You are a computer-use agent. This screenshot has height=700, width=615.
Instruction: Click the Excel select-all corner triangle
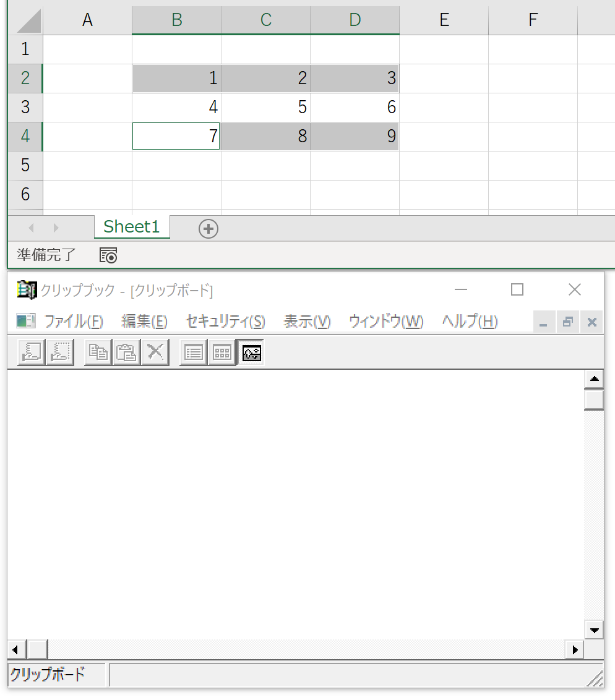click(29, 20)
